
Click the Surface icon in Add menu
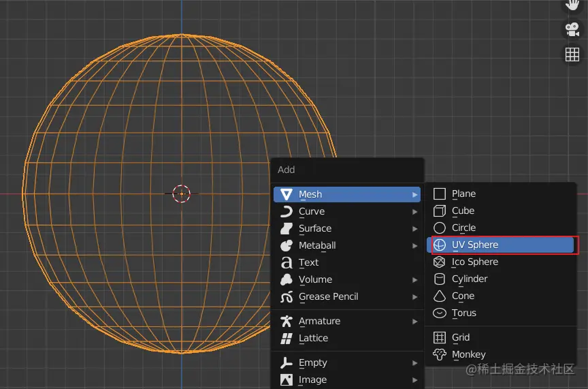(x=286, y=228)
